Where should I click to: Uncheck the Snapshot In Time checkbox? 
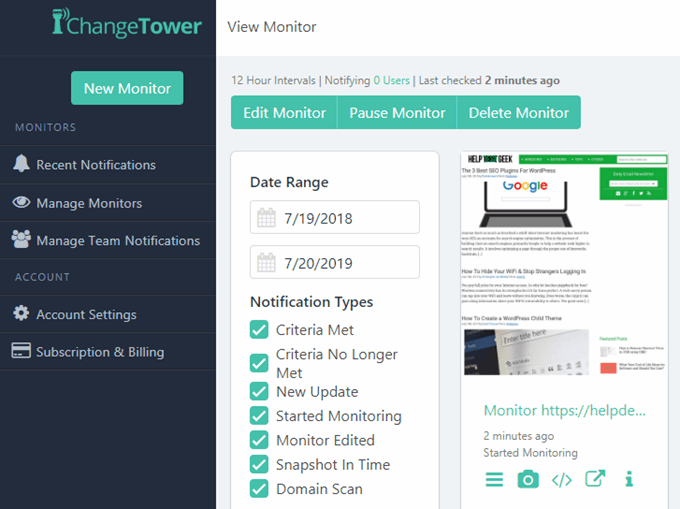259,464
